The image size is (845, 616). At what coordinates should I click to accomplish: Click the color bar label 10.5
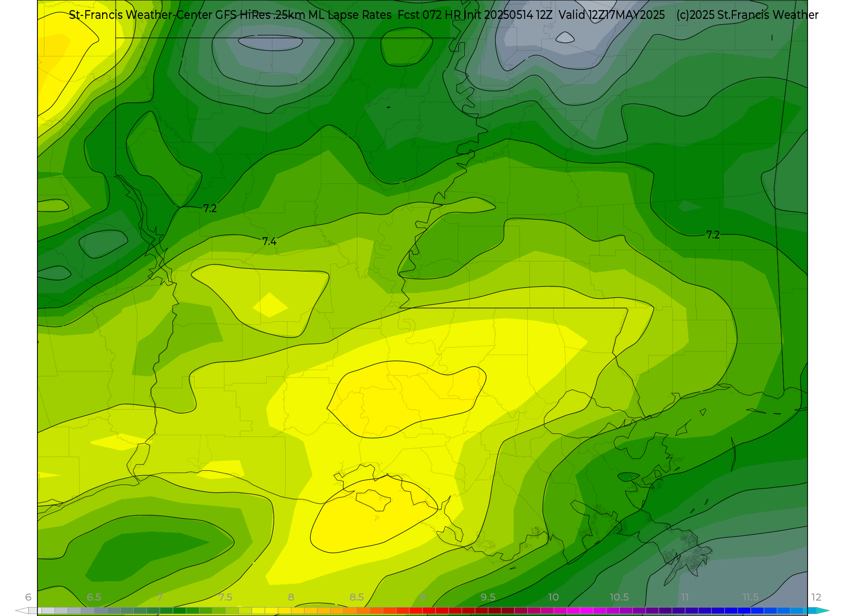coord(619,597)
